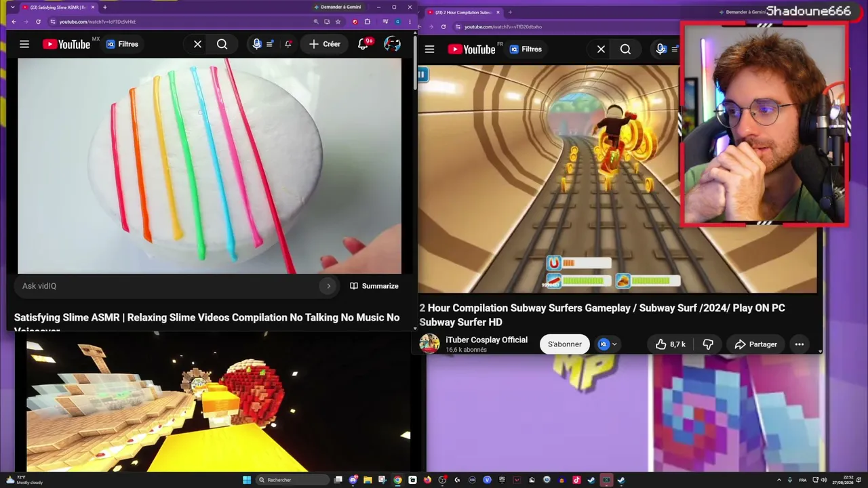Open the Chrome profile avatar in left window
The width and height of the screenshot is (868, 488).
coord(398,22)
